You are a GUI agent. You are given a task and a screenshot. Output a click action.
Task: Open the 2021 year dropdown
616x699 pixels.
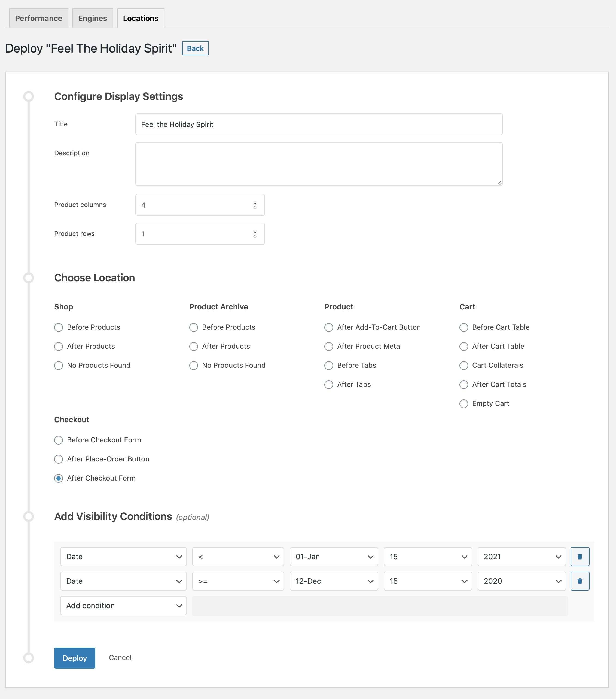tap(522, 557)
